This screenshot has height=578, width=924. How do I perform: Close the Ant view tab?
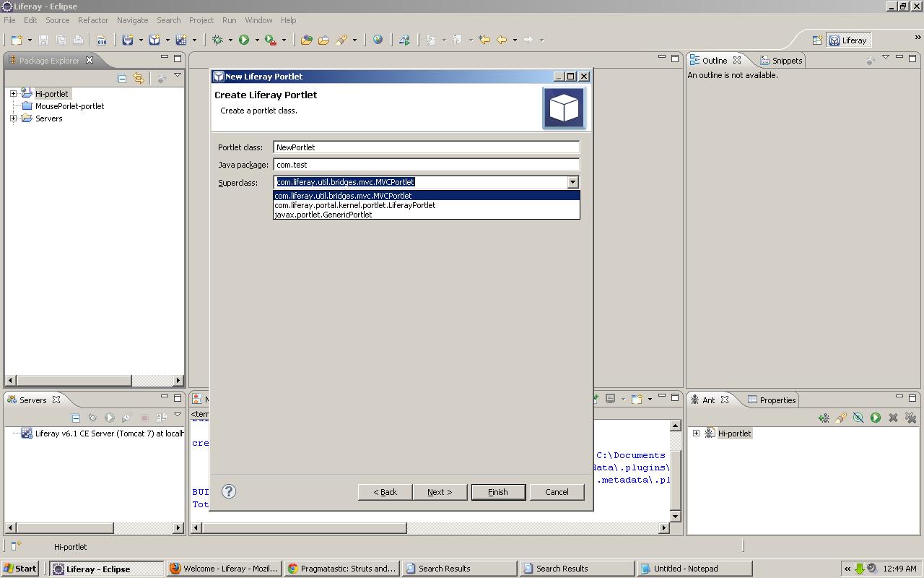[725, 400]
